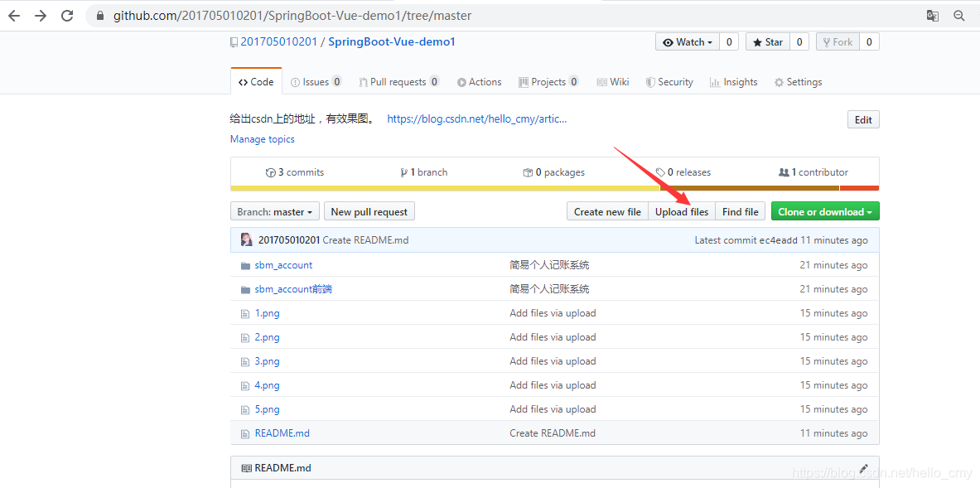
Task: Open the SpringBoot-Vue-demo1 repository link
Action: coord(392,42)
